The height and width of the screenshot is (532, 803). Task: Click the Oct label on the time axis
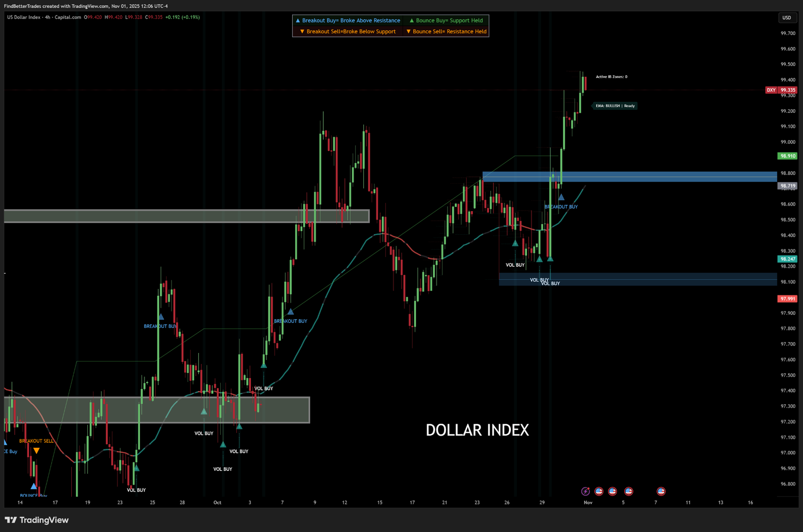217,502
